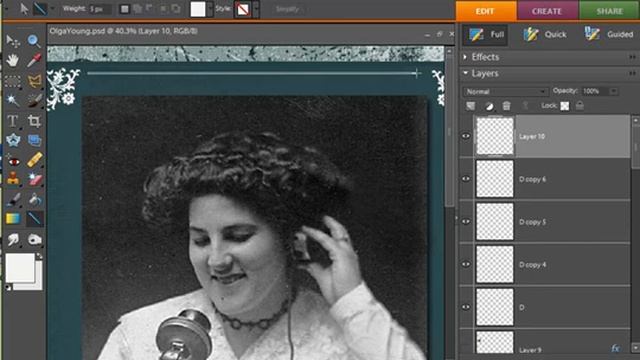Image resolution: width=640 pixels, height=360 pixels.
Task: Click the Line tool icon in options bar
Action: click(40, 9)
